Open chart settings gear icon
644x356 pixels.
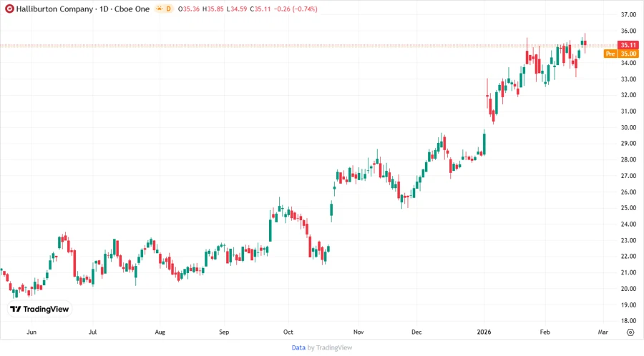tap(630, 332)
